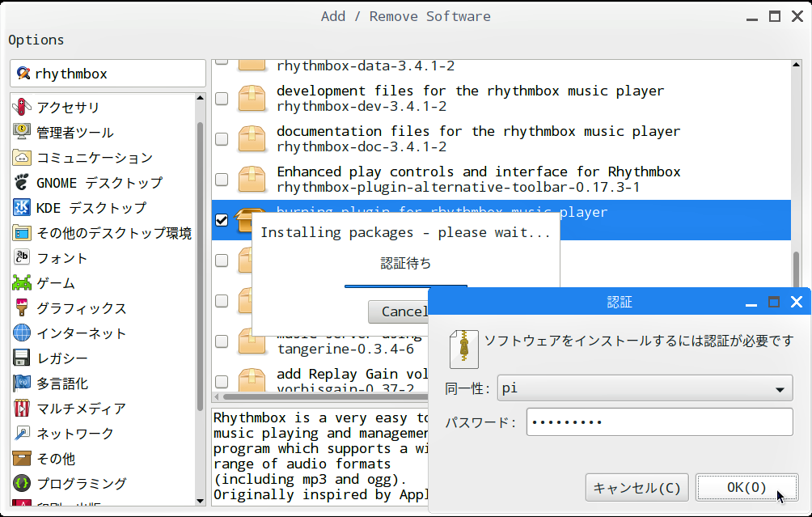Click category list scroll up arrow
This screenshot has width=812, height=517.
201,98
